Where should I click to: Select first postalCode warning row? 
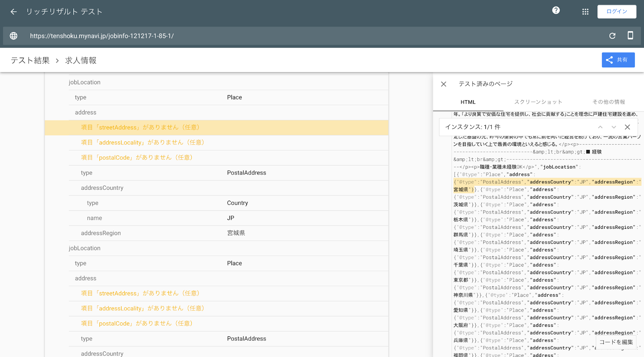pos(229,158)
